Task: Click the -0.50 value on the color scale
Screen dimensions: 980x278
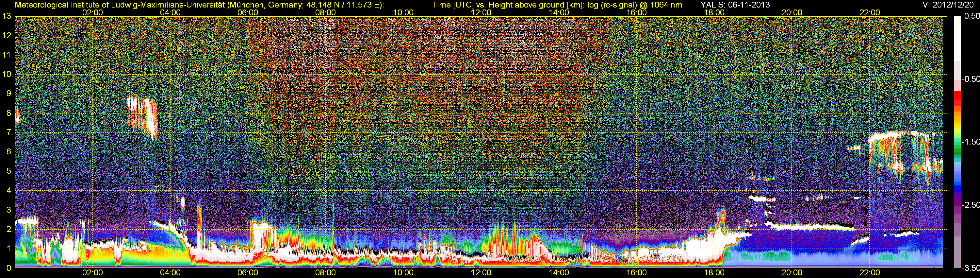Action: 971,79
